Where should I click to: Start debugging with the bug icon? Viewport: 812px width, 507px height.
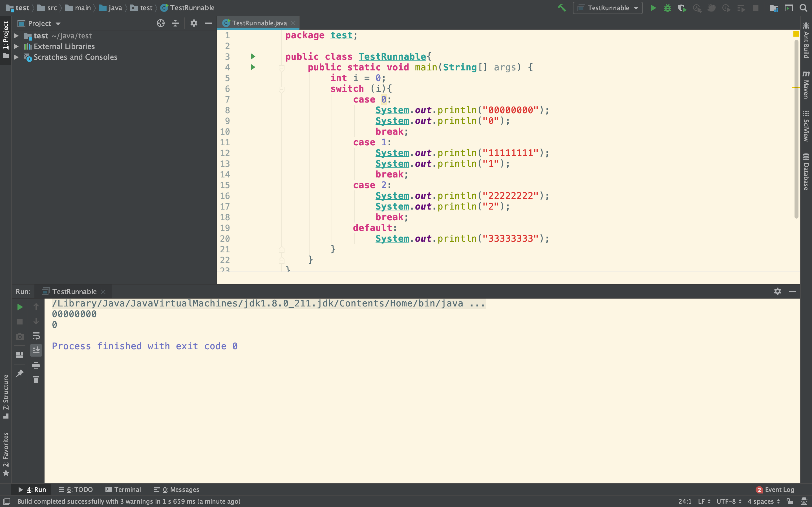pos(667,8)
